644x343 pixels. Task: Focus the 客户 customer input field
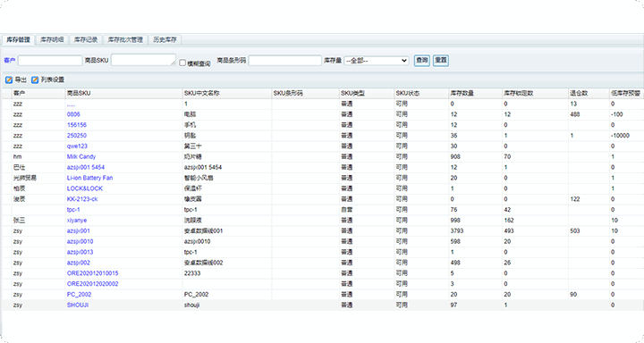pyautogui.click(x=50, y=61)
